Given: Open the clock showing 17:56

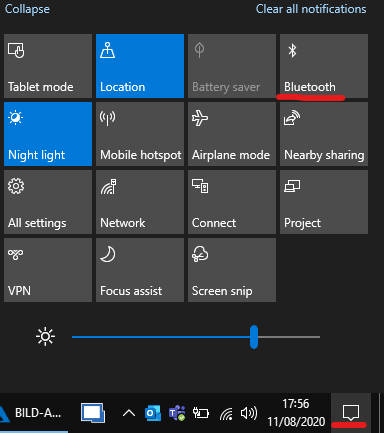Looking at the screenshot, I should tap(296, 413).
